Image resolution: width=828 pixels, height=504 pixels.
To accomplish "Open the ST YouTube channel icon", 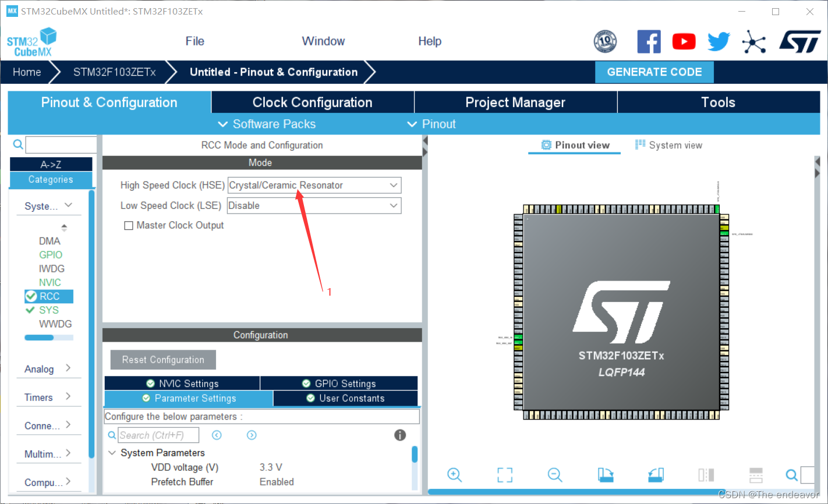I will [x=684, y=41].
